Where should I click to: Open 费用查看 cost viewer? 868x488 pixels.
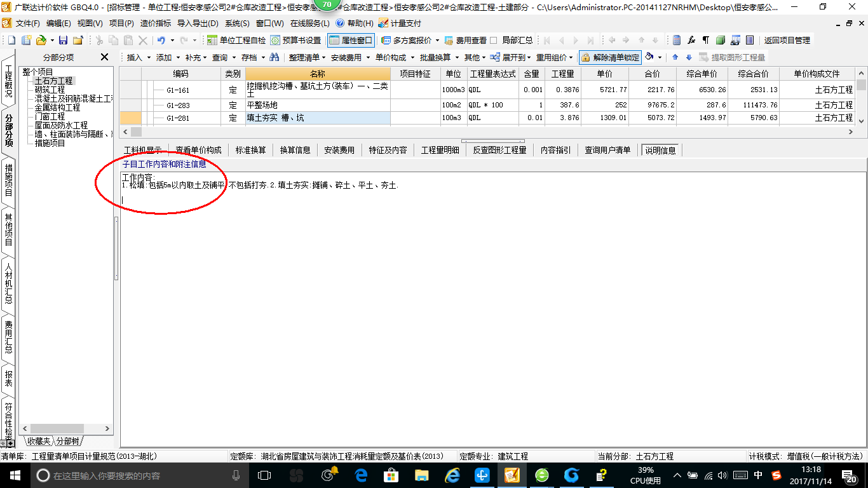pos(465,40)
